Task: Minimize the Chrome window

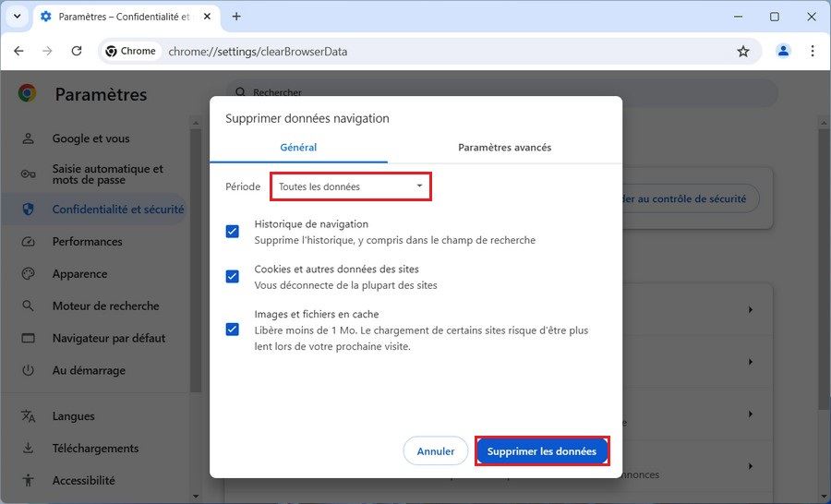Action: coord(738,17)
